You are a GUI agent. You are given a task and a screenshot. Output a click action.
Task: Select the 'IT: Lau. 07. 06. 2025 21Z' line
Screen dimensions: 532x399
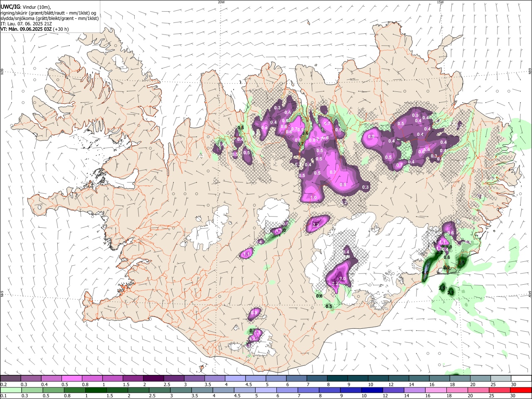pyautogui.click(x=26, y=24)
